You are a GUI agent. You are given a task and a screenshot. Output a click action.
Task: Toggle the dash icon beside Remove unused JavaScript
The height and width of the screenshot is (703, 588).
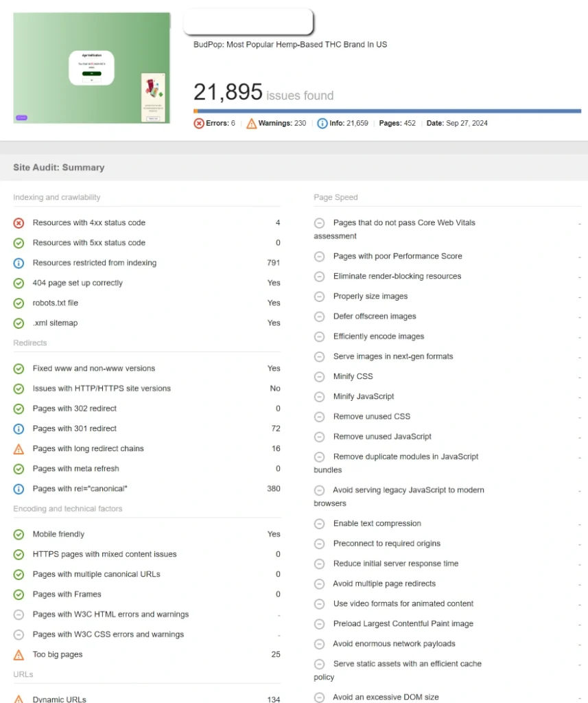point(318,437)
